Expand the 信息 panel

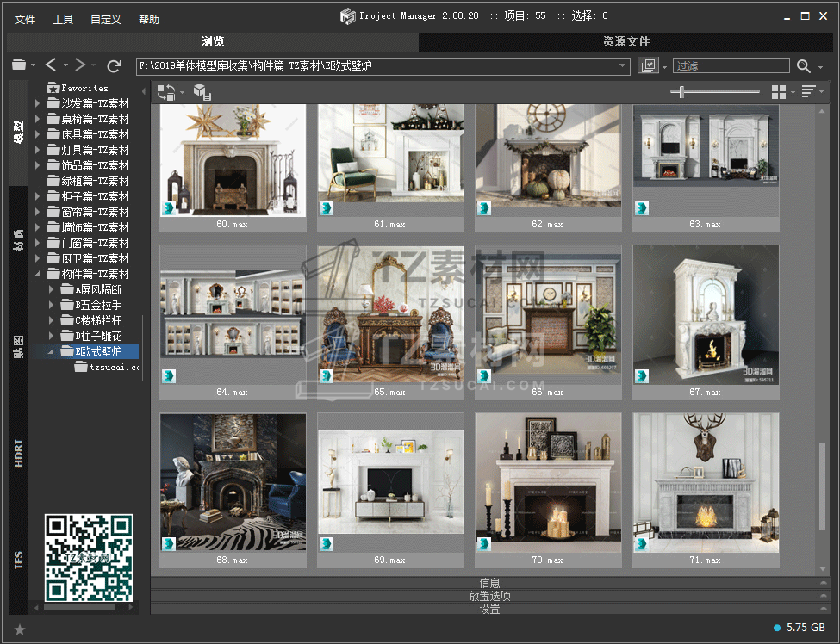(x=489, y=583)
